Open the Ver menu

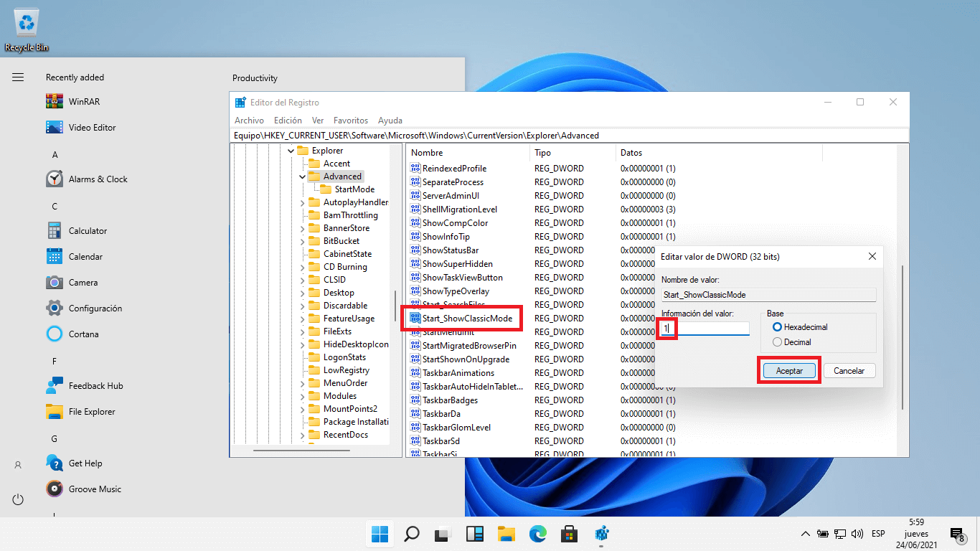coord(318,121)
